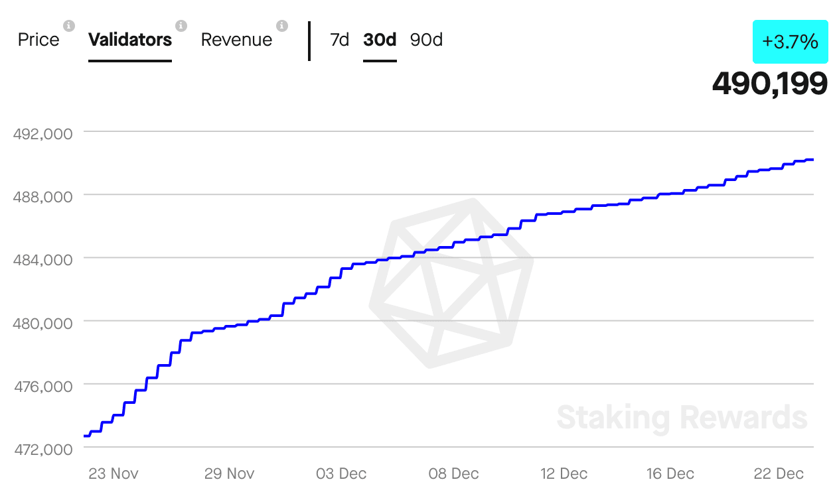Click the 22 Dec date label

(779, 473)
